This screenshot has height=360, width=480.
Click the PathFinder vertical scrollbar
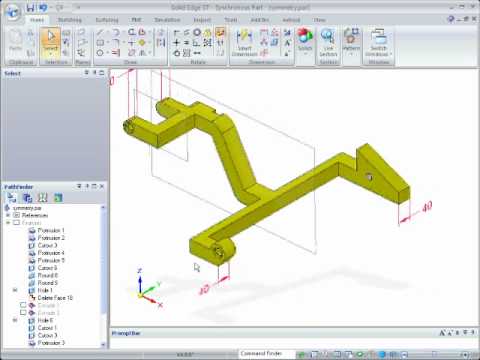(x=103, y=276)
